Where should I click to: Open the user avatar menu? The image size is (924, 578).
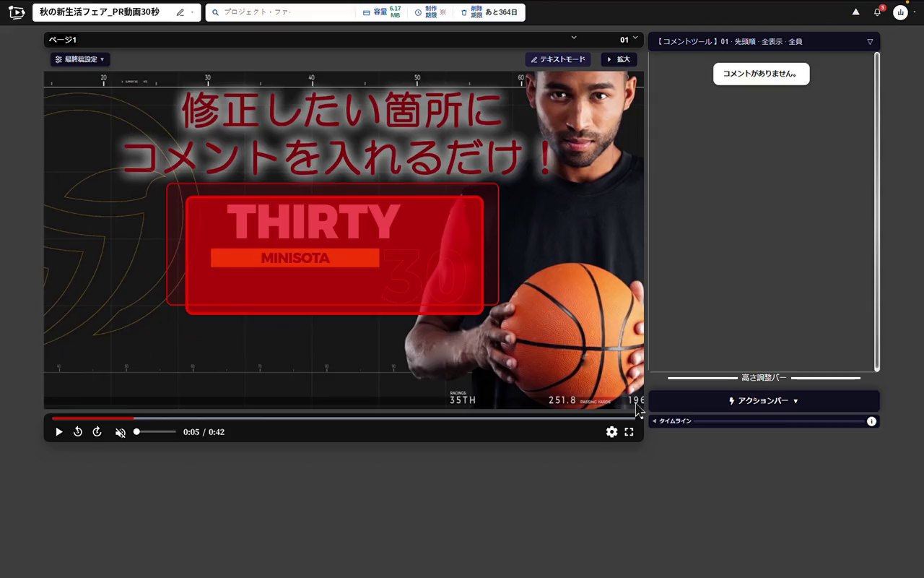pyautogui.click(x=900, y=12)
